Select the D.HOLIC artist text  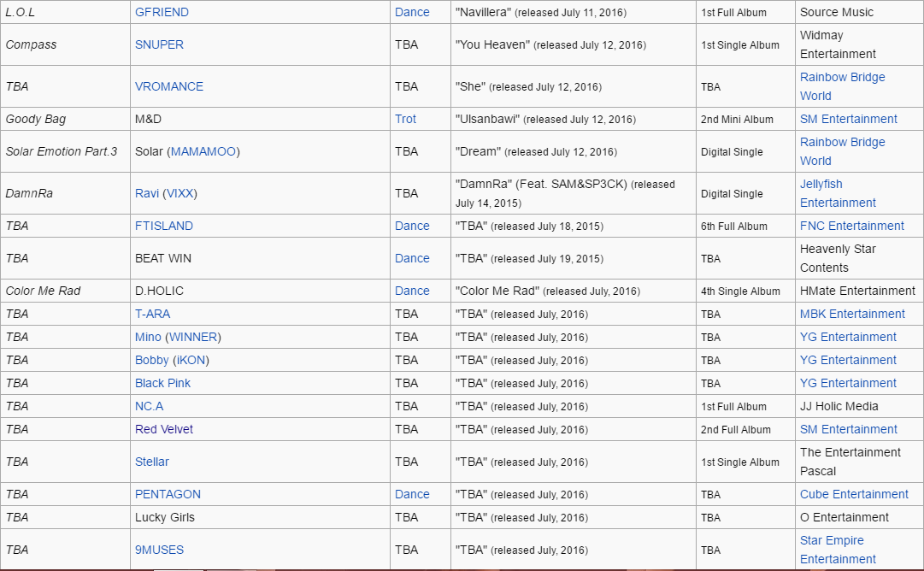coord(159,291)
